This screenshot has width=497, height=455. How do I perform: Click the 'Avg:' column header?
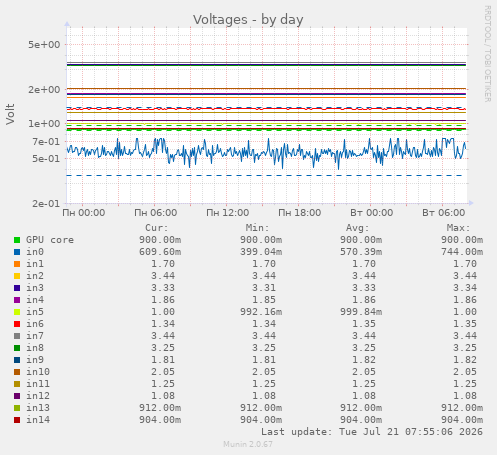358,228
